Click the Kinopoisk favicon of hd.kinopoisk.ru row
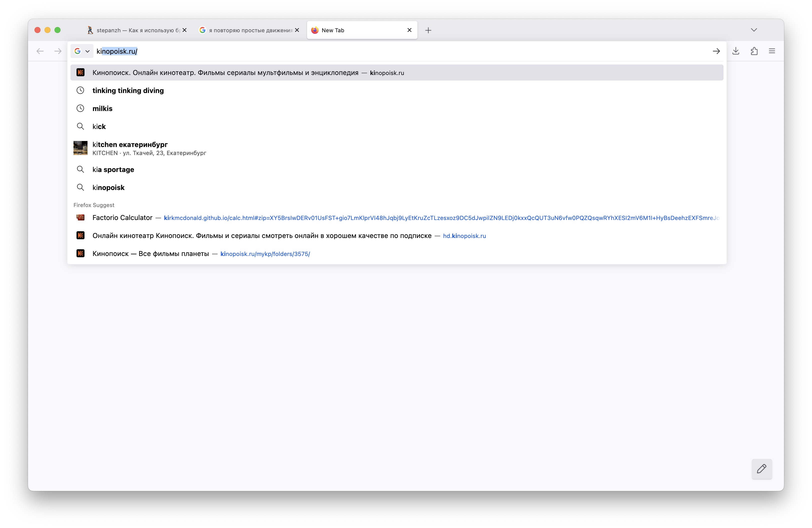 (x=80, y=235)
